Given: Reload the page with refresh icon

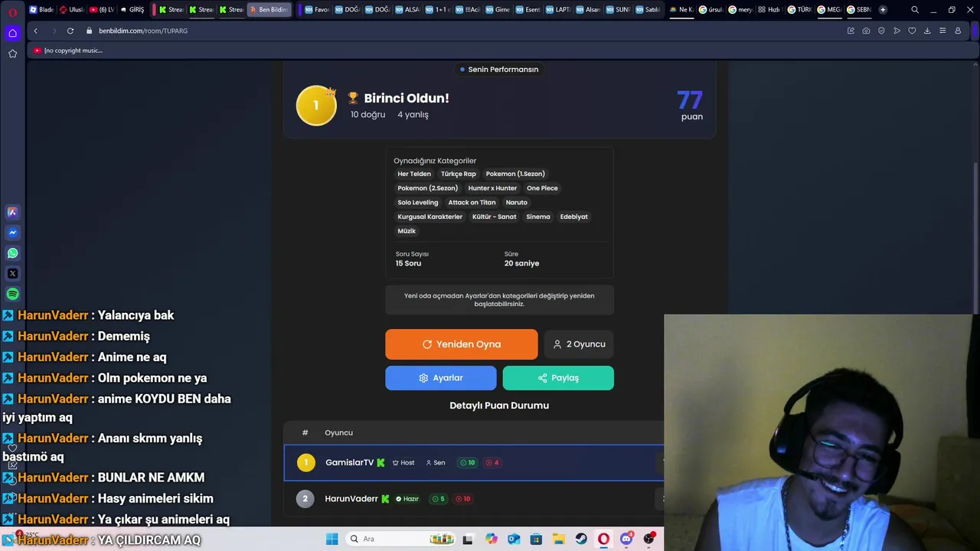Looking at the screenshot, I should 70,31.
